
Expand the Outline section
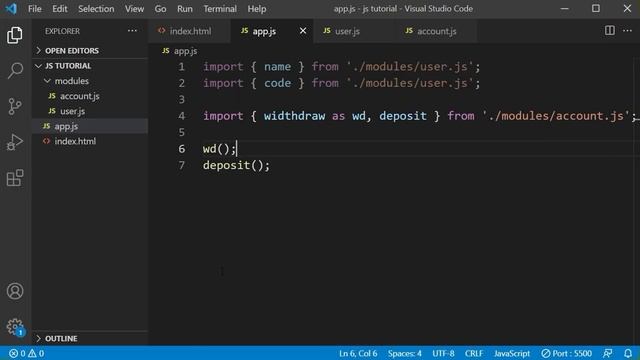pyautogui.click(x=90, y=338)
